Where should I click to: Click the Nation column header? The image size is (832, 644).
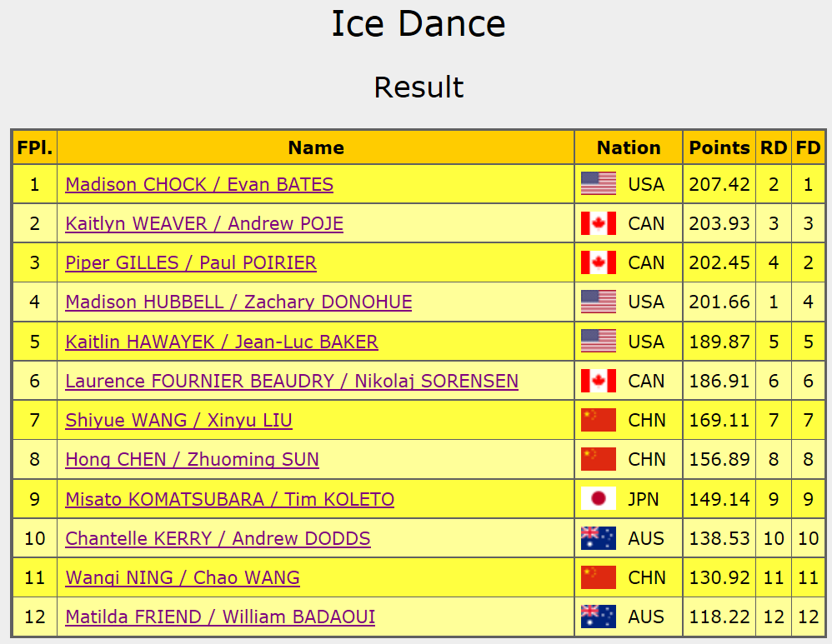(x=629, y=147)
